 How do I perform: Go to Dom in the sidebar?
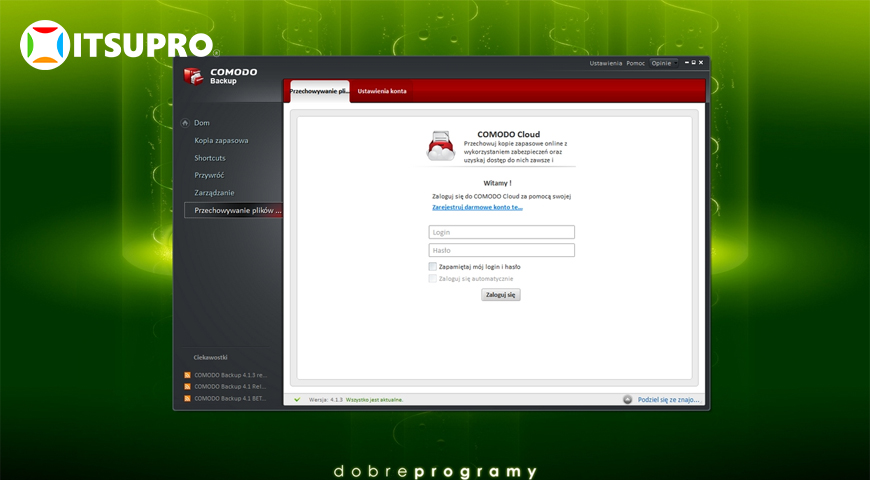(x=202, y=123)
